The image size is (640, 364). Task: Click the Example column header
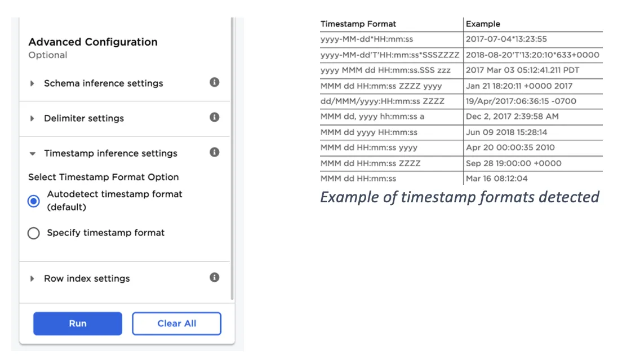(483, 24)
